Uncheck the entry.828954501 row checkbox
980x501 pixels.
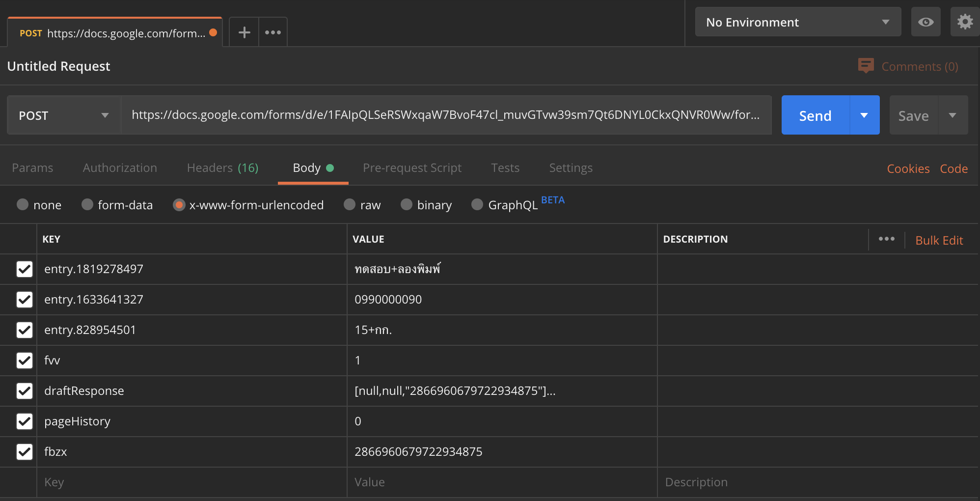pyautogui.click(x=25, y=330)
